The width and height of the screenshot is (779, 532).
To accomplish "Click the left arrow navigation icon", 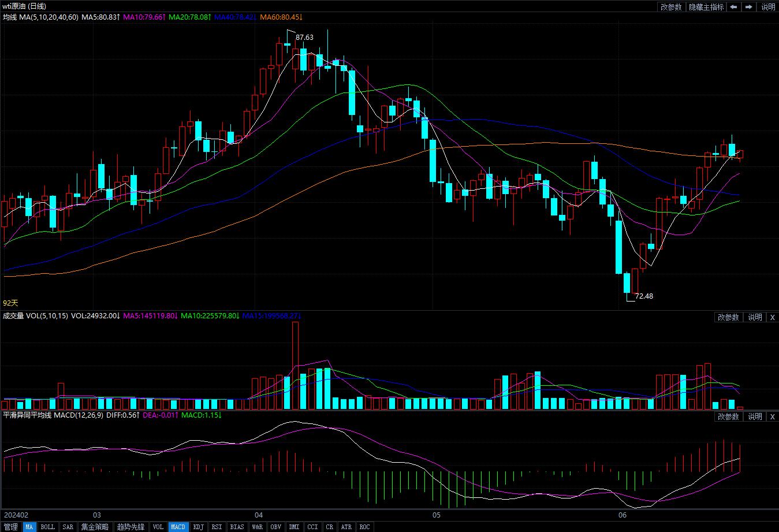I will click(x=733, y=7).
